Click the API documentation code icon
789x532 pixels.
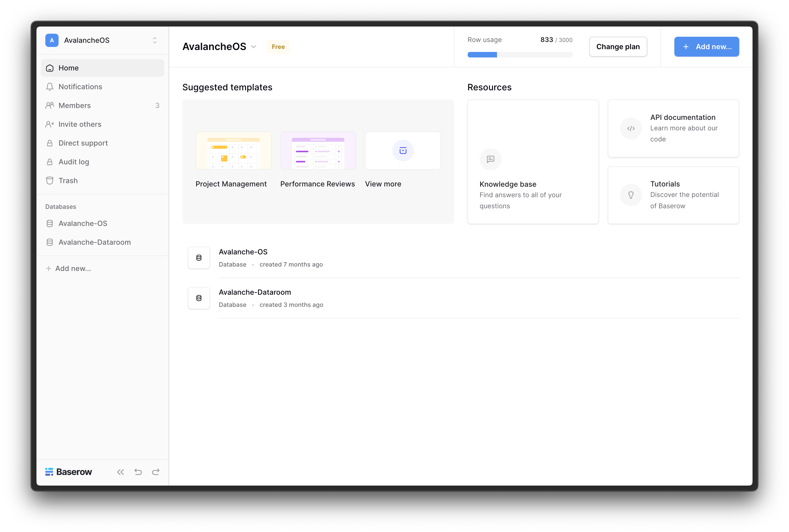[630, 128]
